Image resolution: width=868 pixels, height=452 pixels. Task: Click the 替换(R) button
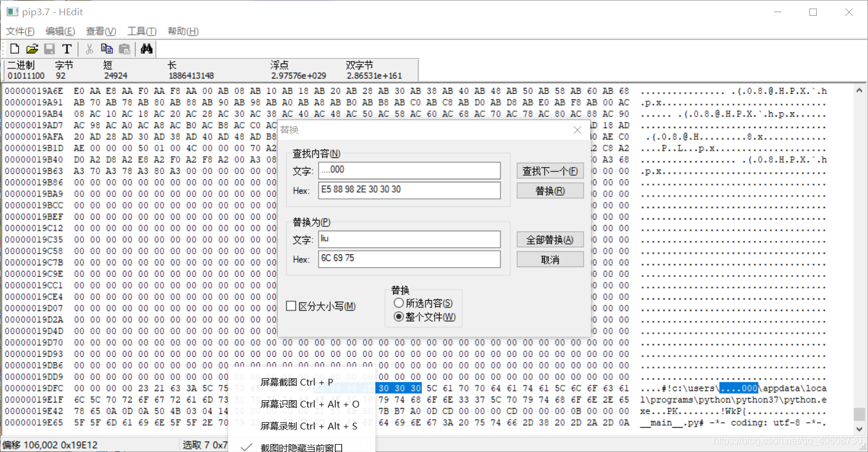[550, 191]
